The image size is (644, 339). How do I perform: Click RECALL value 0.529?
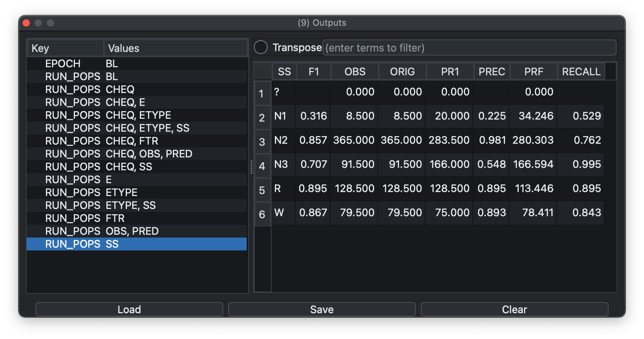tap(581, 116)
